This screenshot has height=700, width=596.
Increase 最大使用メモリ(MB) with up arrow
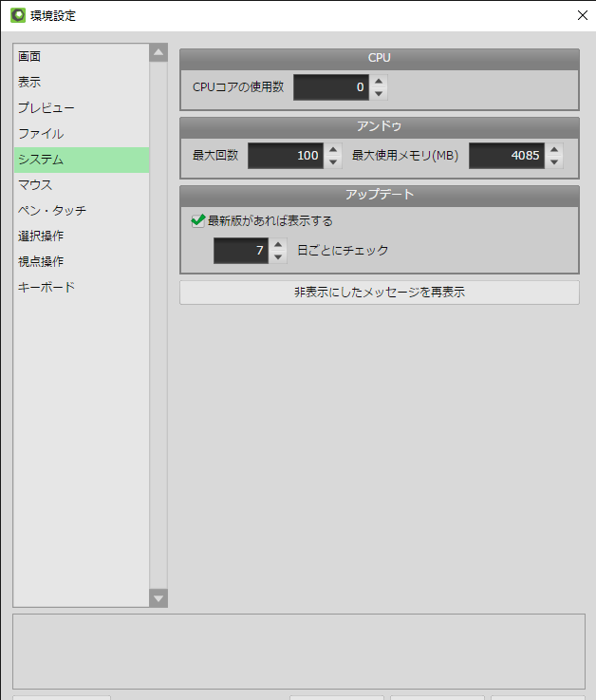[554, 149]
